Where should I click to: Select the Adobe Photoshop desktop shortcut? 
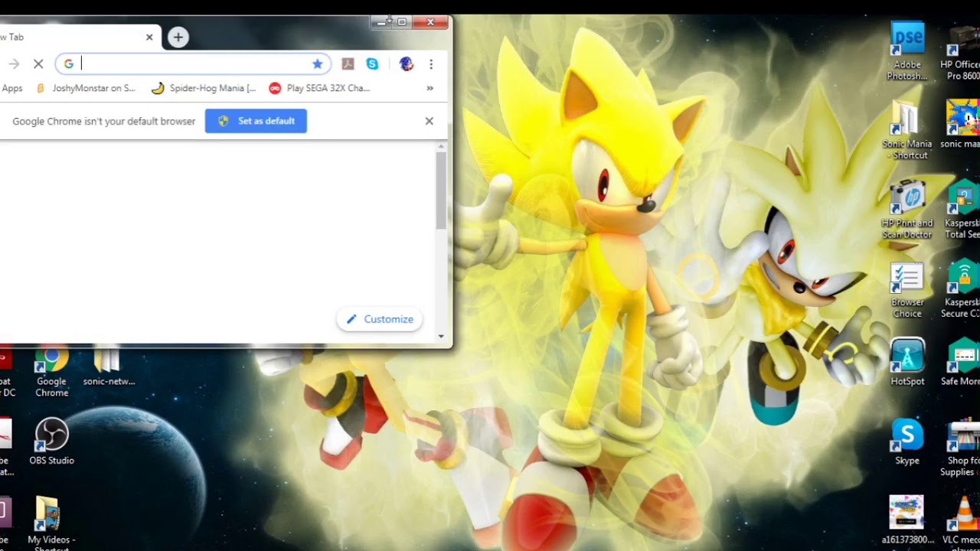[907, 50]
